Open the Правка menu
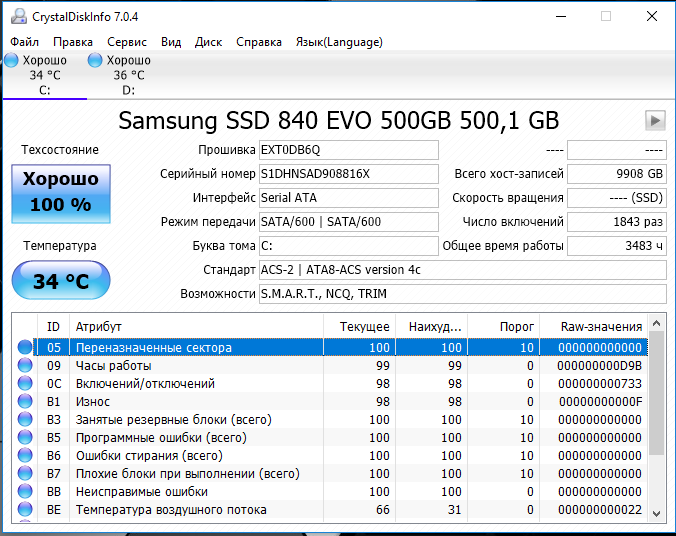 pyautogui.click(x=73, y=42)
